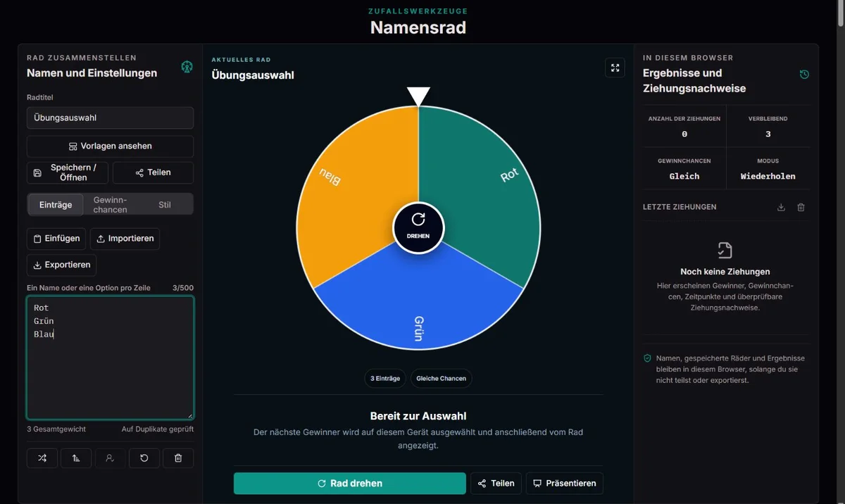Delete the Letzte Ziehungen history with trash icon

[801, 207]
